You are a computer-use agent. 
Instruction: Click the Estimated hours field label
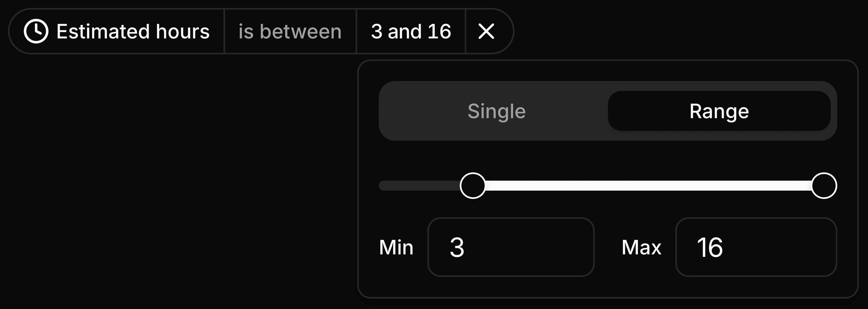point(133,31)
